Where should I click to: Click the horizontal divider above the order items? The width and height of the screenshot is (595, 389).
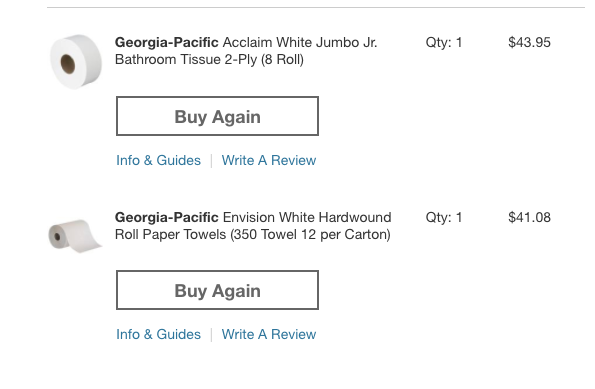pyautogui.click(x=316, y=7)
